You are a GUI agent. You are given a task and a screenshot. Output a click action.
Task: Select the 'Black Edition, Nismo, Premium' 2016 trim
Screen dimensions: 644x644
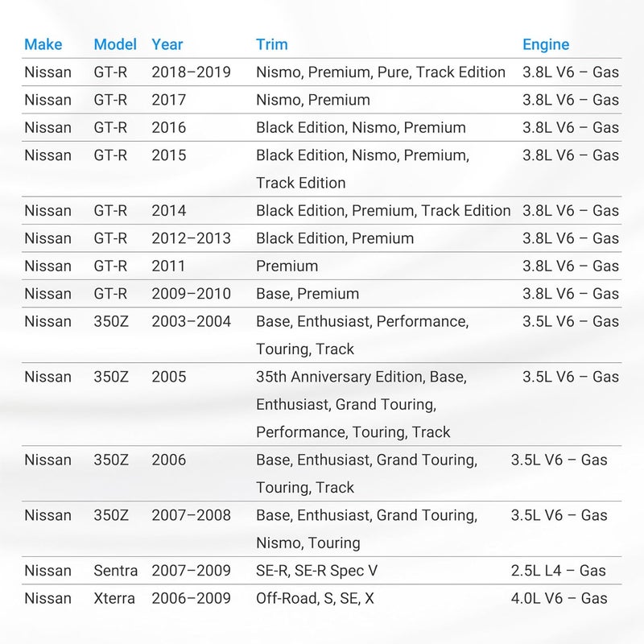pos(361,128)
